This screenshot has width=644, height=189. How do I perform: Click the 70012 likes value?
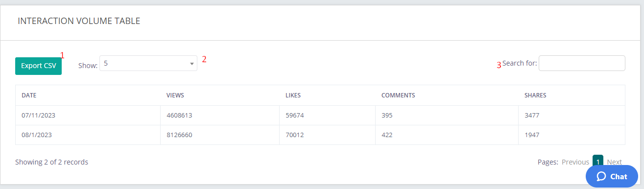(295, 135)
